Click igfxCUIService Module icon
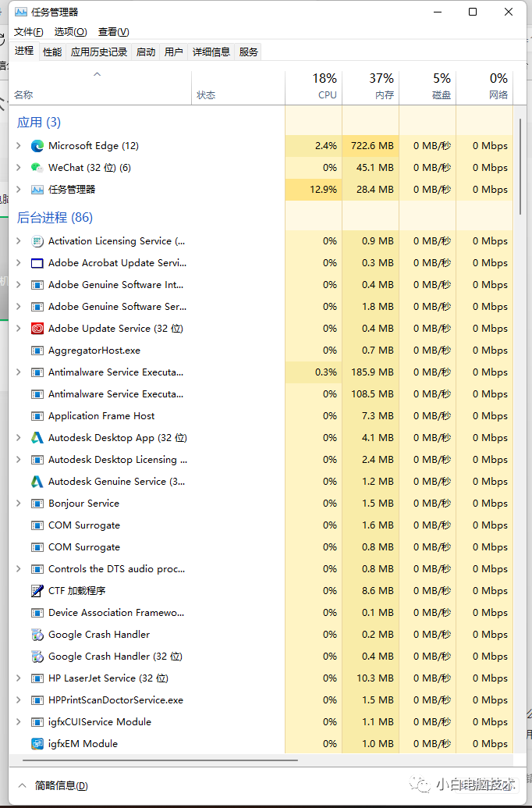This screenshot has height=808, width=532. (37, 722)
